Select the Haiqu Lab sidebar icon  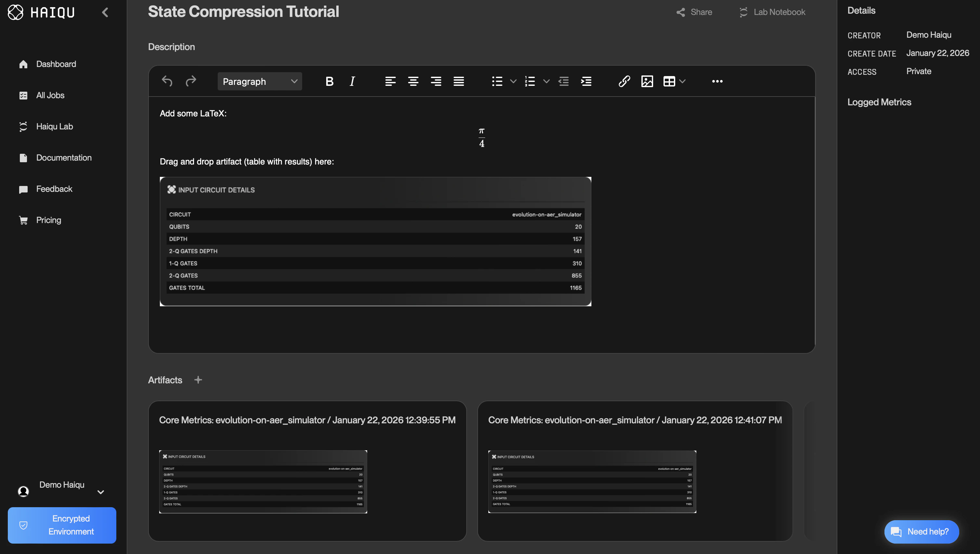pos(23,126)
